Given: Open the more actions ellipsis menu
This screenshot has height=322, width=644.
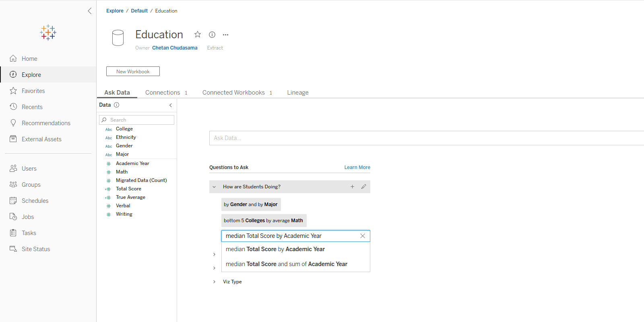Looking at the screenshot, I should coord(226,35).
